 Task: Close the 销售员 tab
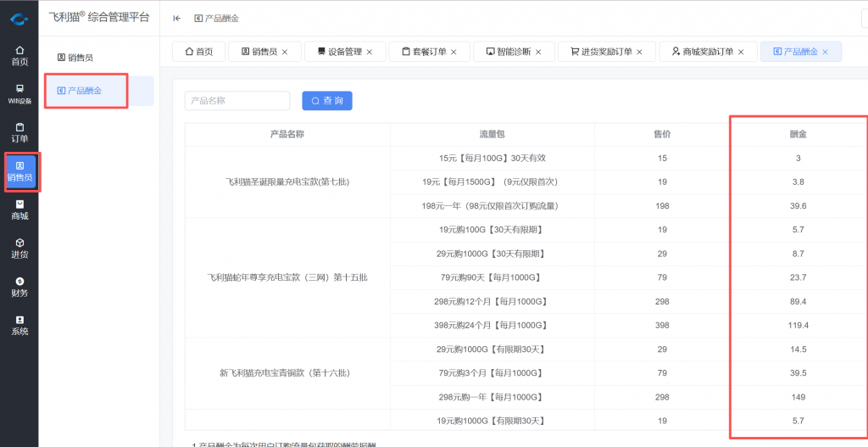tap(285, 52)
